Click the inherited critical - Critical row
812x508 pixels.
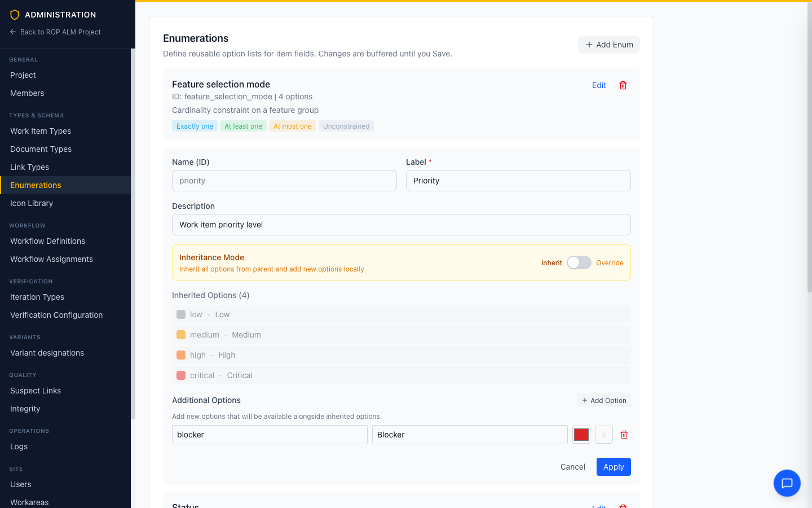click(x=401, y=375)
